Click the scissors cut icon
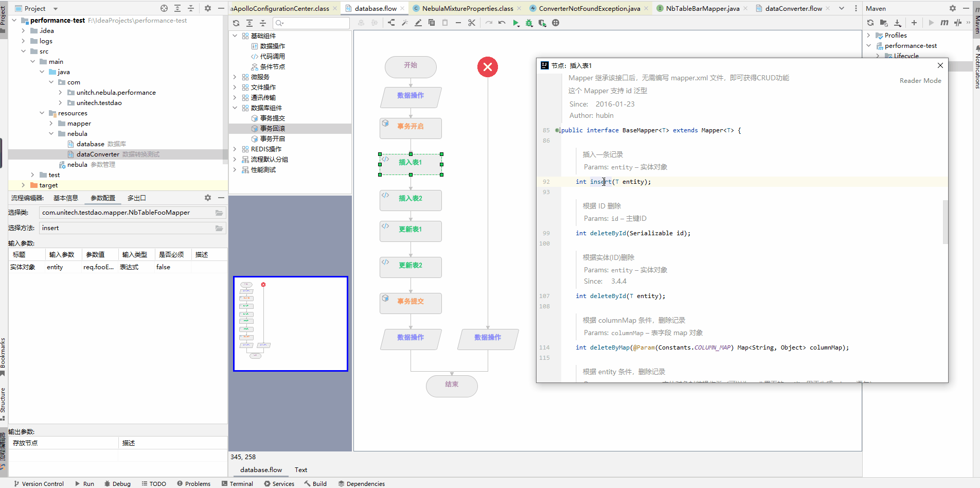This screenshot has width=980, height=488. point(472,23)
